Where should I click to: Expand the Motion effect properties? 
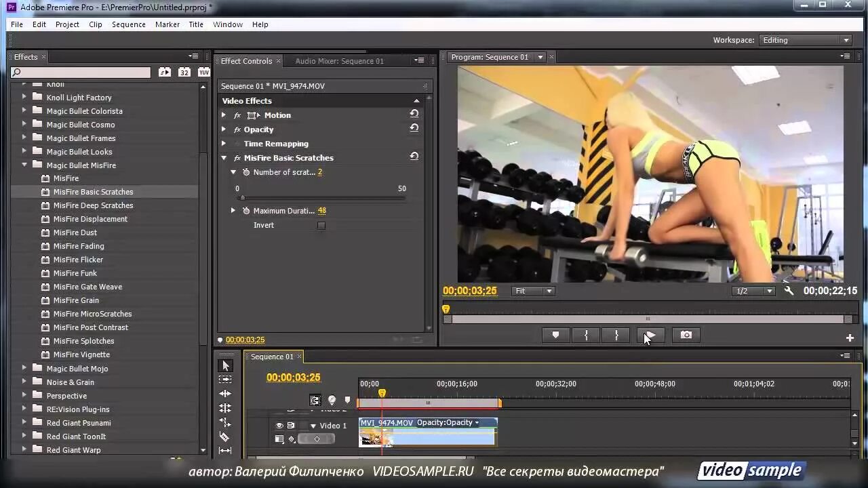[224, 115]
